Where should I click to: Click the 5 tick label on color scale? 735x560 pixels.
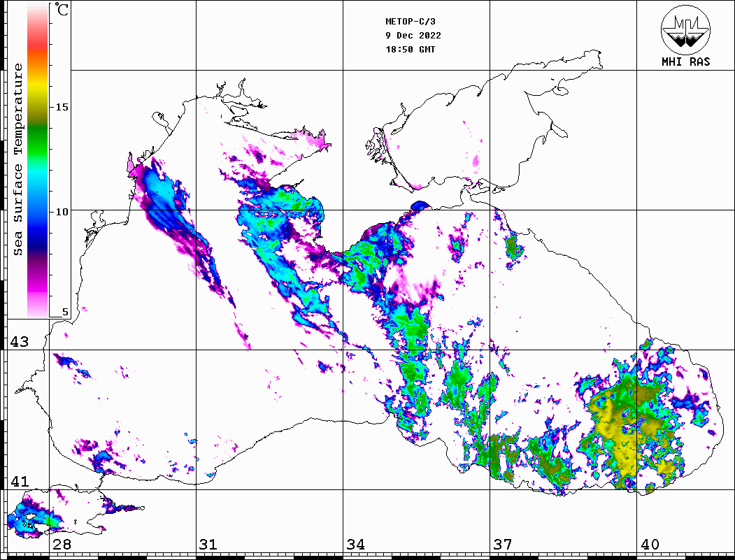coord(65,313)
